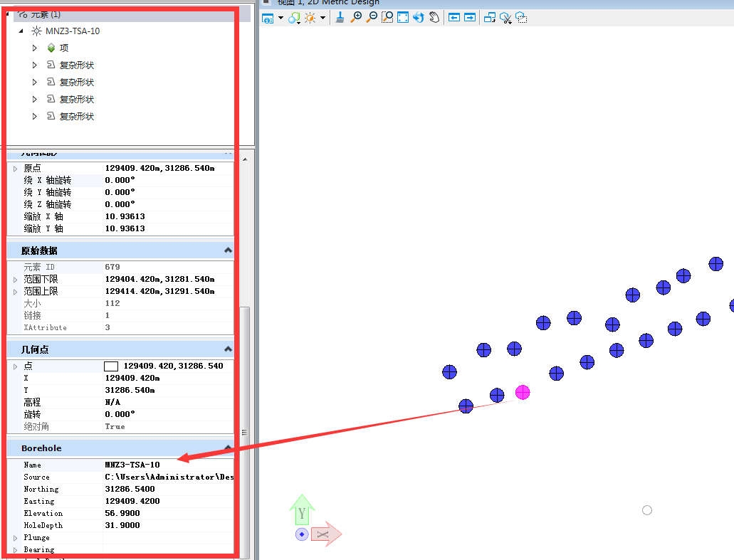The height and width of the screenshot is (560, 734).
Task: Click the X axis arrow of the coordinate triad
Action: 326,534
